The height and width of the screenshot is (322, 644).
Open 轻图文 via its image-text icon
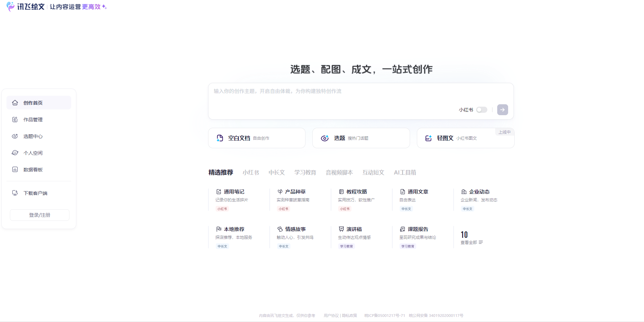(429, 138)
